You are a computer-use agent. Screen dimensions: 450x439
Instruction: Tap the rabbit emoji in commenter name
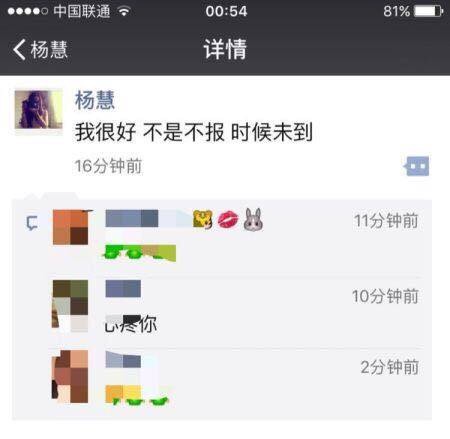pyautogui.click(x=253, y=220)
